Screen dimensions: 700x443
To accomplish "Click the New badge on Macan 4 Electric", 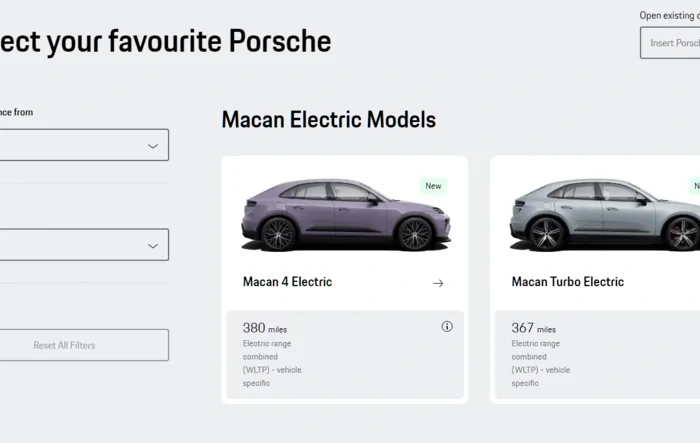I will 433,186.
